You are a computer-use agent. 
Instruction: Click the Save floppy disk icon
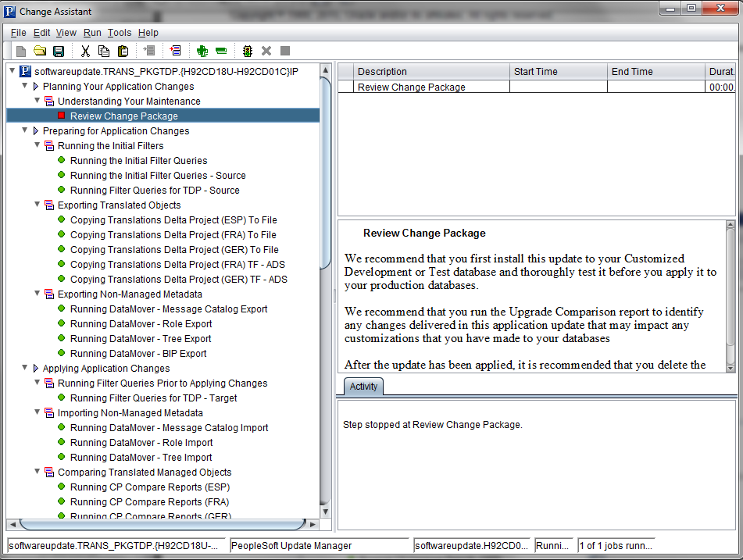[59, 52]
